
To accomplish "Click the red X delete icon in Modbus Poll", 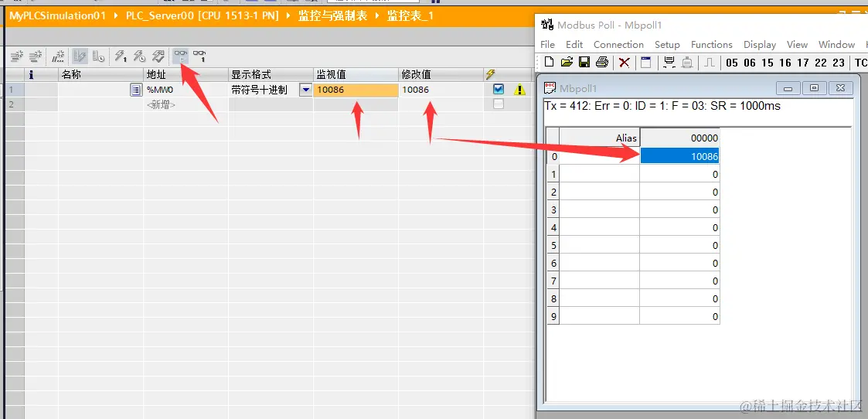I will [x=624, y=62].
